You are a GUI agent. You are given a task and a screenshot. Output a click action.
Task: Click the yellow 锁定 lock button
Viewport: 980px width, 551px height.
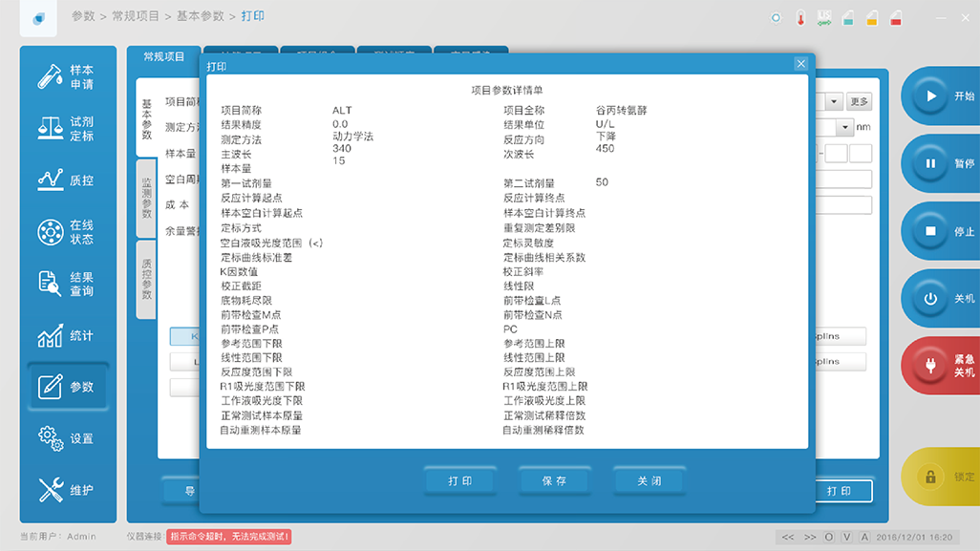(x=941, y=477)
